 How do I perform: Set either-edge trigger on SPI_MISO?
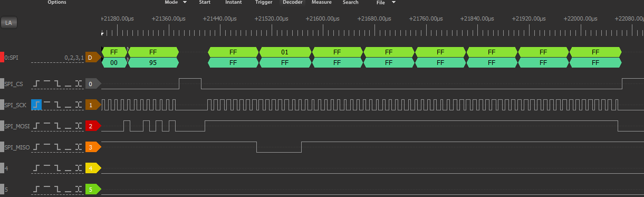coord(78,147)
